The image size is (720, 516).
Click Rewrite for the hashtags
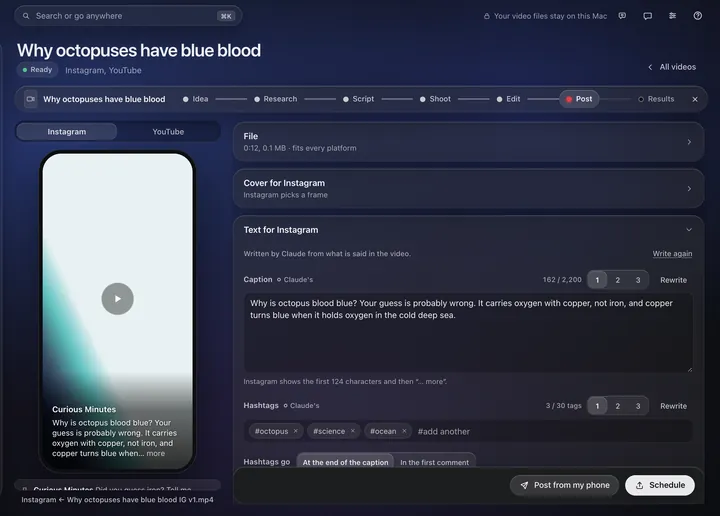(x=673, y=406)
